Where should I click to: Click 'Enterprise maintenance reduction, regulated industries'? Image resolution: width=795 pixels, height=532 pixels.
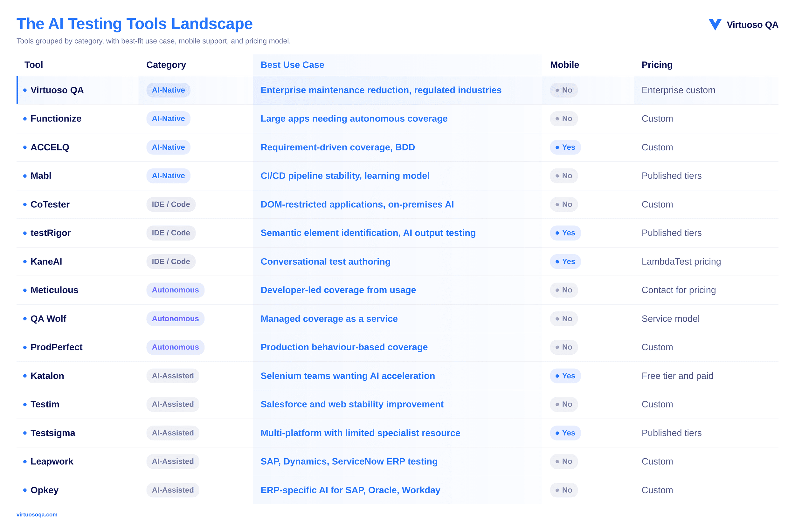pyautogui.click(x=381, y=90)
